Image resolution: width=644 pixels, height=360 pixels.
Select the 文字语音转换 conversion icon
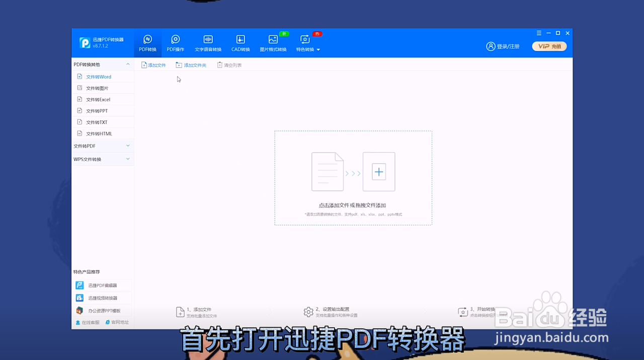coord(208,43)
